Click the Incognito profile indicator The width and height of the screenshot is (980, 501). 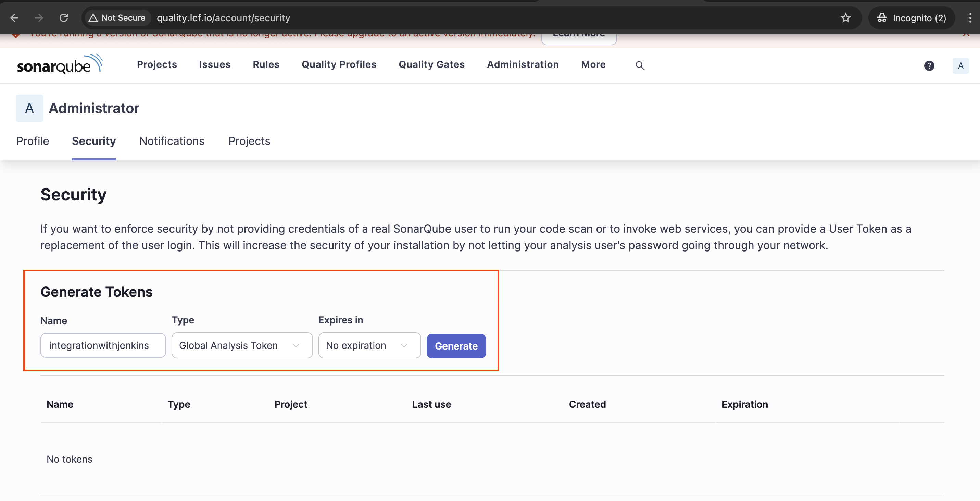point(912,18)
